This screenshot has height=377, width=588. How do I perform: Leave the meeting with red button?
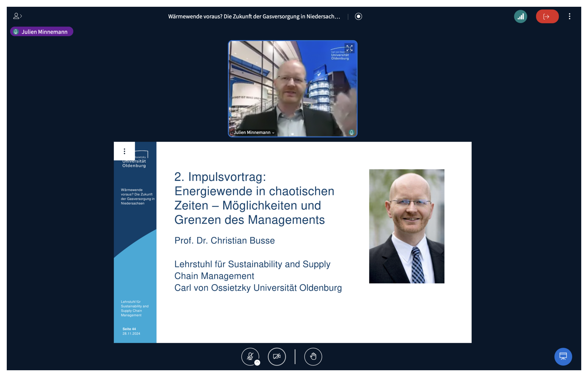coord(547,17)
